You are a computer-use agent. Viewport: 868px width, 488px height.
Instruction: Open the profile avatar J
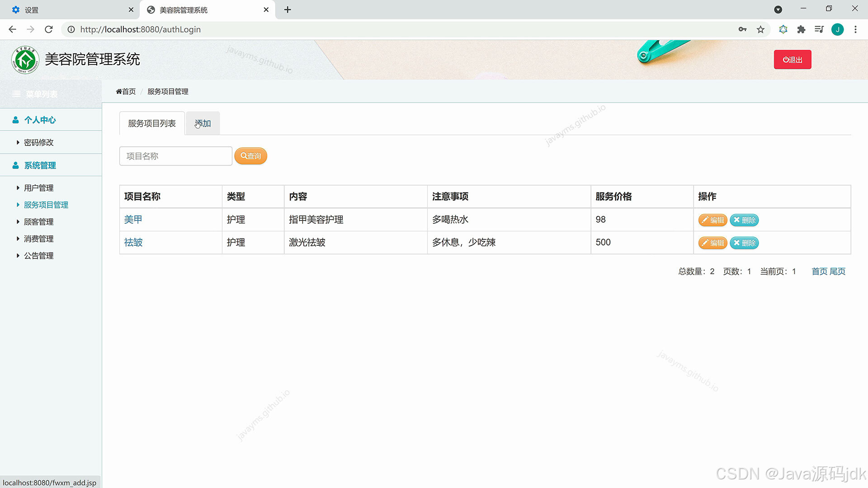[837, 29]
